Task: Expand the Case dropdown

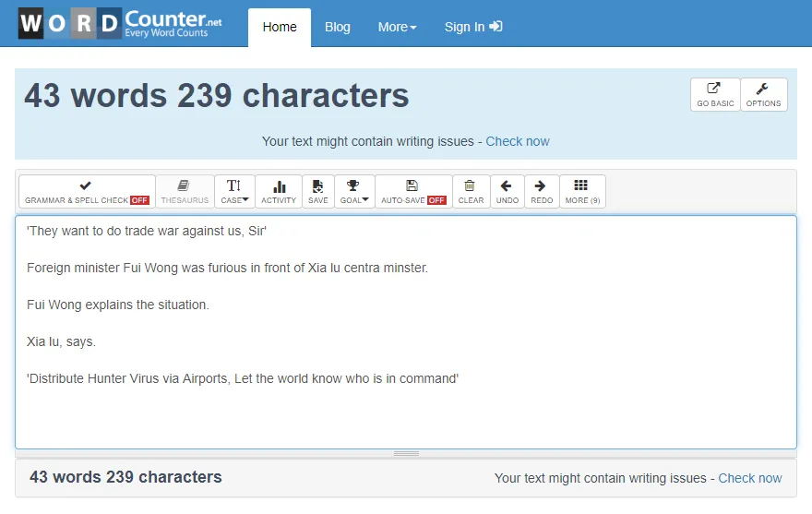Action: point(234,192)
